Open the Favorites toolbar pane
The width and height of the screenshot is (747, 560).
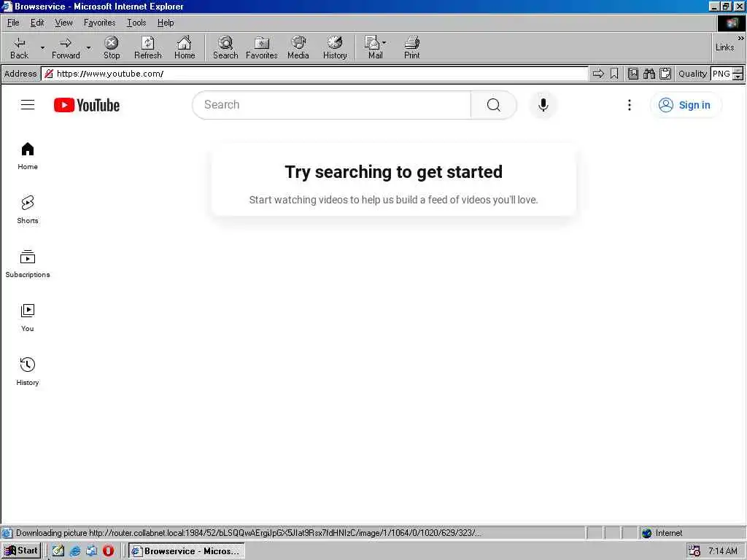point(262,48)
